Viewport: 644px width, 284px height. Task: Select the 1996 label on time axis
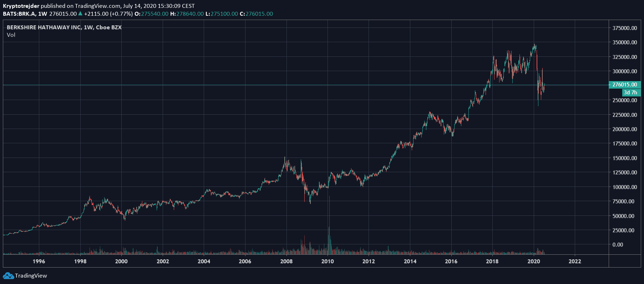tap(39, 261)
